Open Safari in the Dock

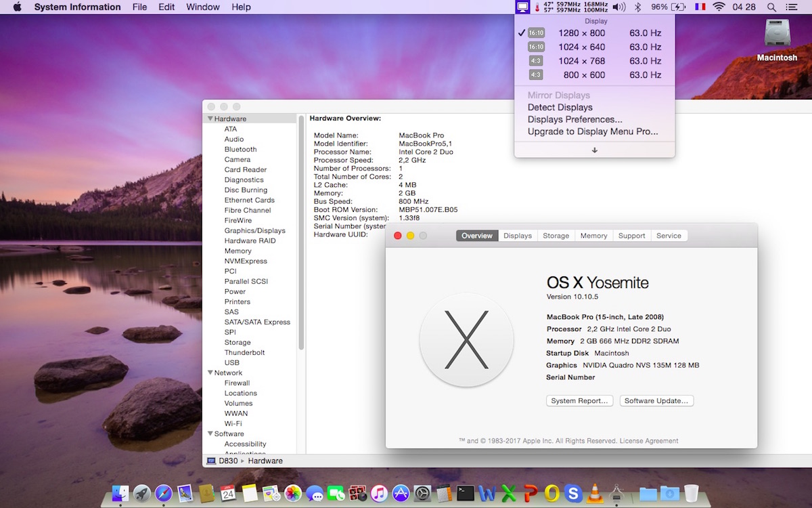pos(163,494)
